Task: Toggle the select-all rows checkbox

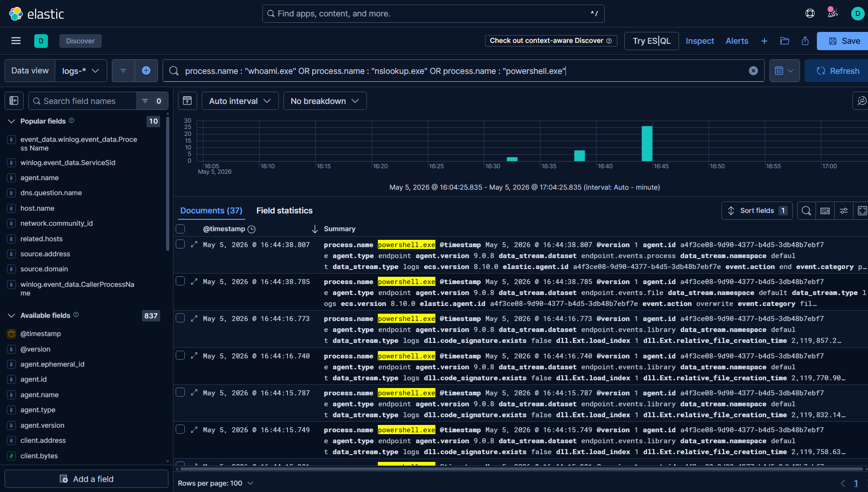Action: [180, 229]
